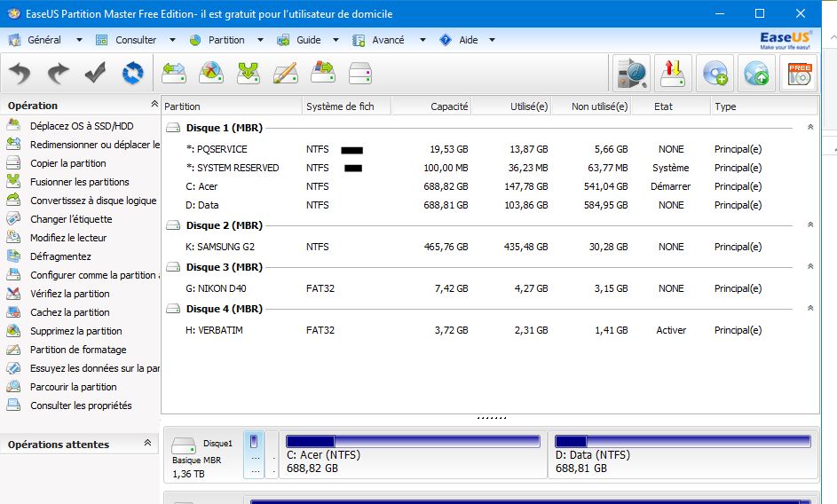This screenshot has width=837, height=504.
Task: Click the 4K alignment arrows toolbar icon
Action: [x=673, y=73]
